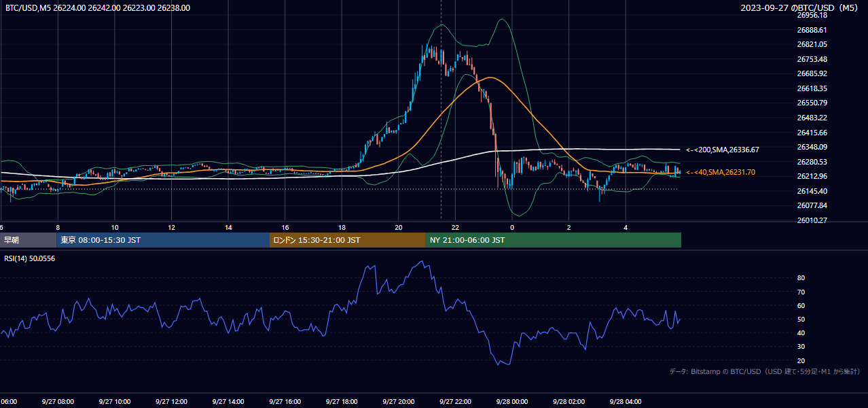The image size is (868, 408).
Task: Click the 9/27 22:00 date label
Action: click(x=456, y=401)
